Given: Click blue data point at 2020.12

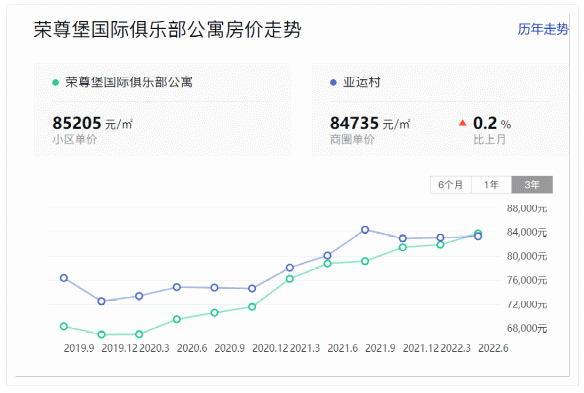Looking at the screenshot, I should [x=252, y=288].
